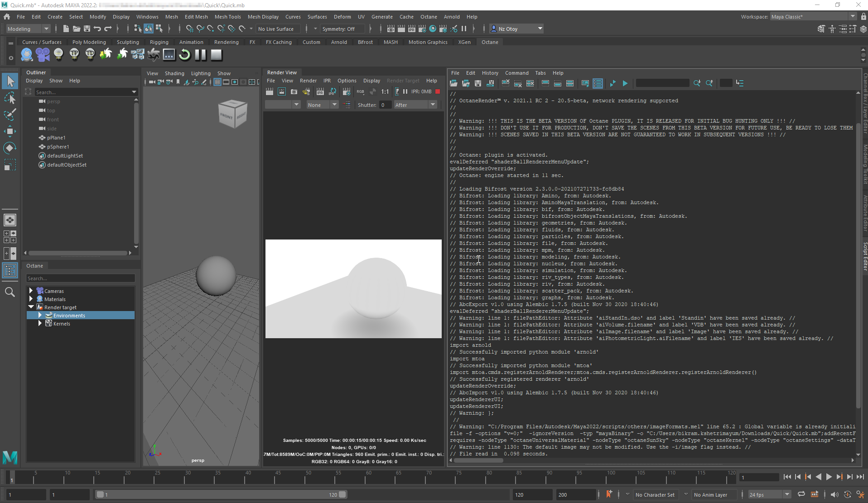Toggle Select by Hierarchy mode
The height and width of the screenshot is (503, 868).
point(138,29)
